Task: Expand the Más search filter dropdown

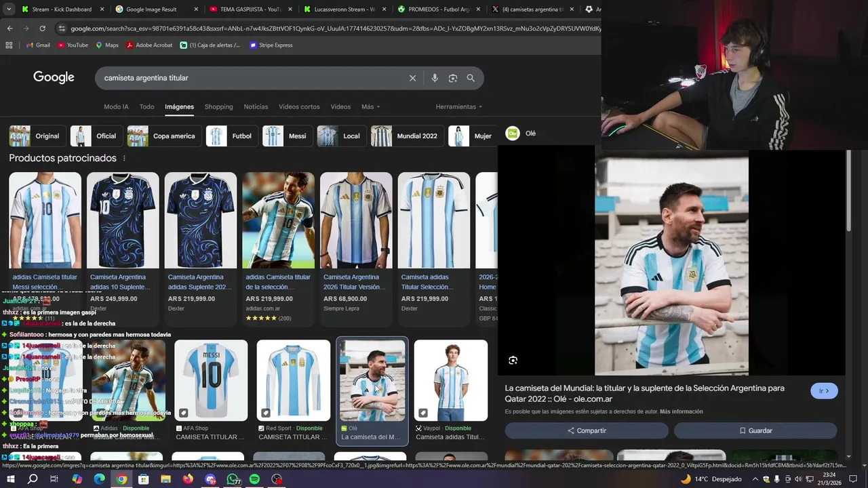Action: [x=370, y=106]
